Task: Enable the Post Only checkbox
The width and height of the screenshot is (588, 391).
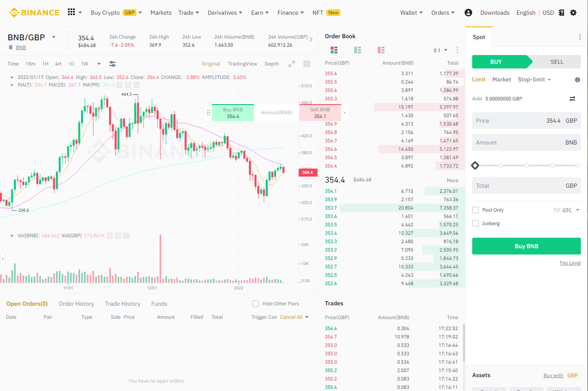Action: 475,210
